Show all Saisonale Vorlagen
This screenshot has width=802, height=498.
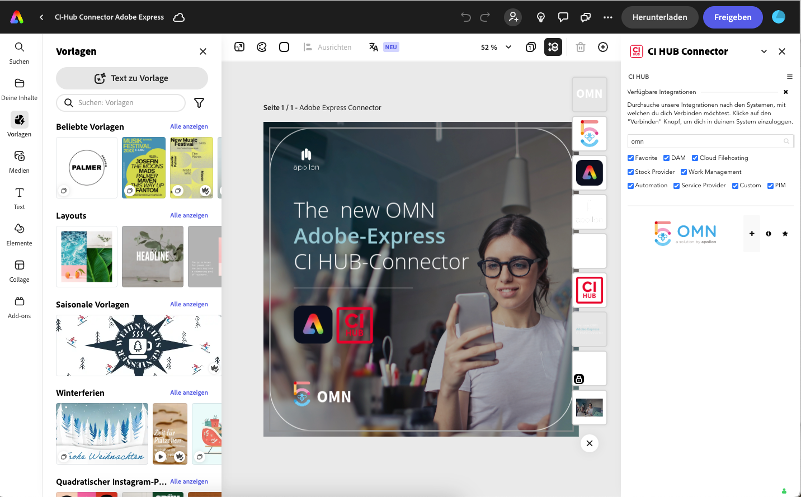click(189, 304)
